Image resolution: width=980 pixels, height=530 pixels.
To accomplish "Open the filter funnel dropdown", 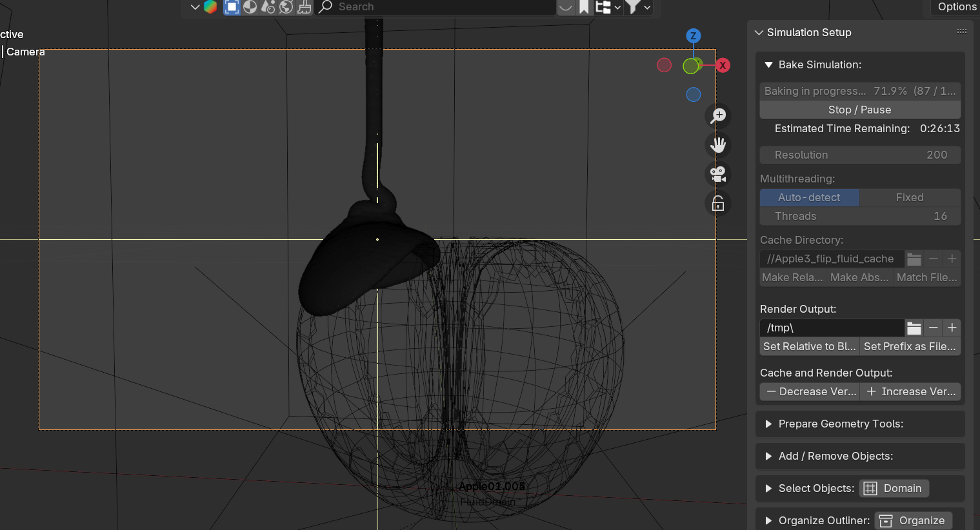I will [637, 7].
